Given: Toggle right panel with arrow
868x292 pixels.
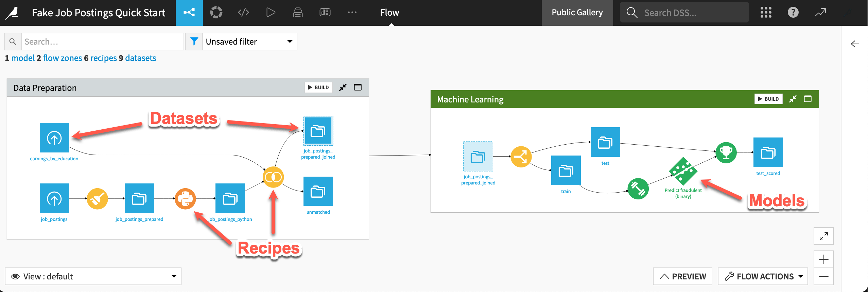Looking at the screenshot, I should click(855, 44).
